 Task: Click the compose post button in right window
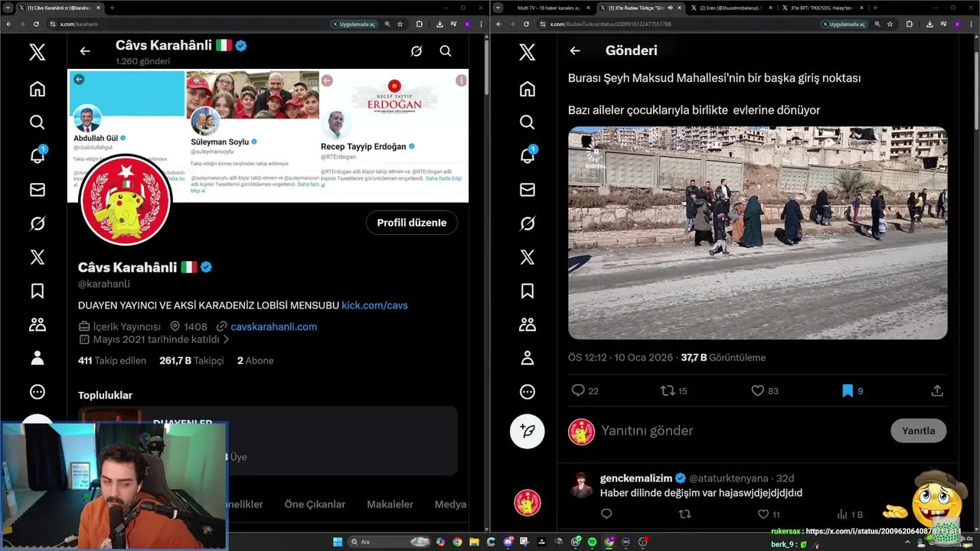pyautogui.click(x=527, y=431)
